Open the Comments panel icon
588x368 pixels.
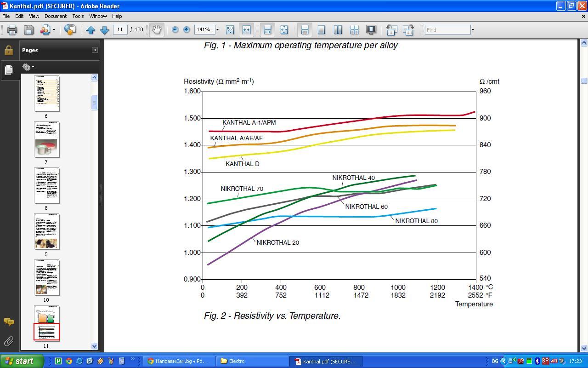pos(9,322)
